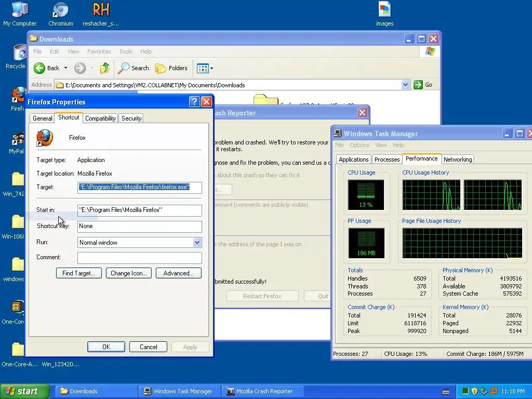Select the windows folder on desktop
532x399 pixels.
pos(14,270)
